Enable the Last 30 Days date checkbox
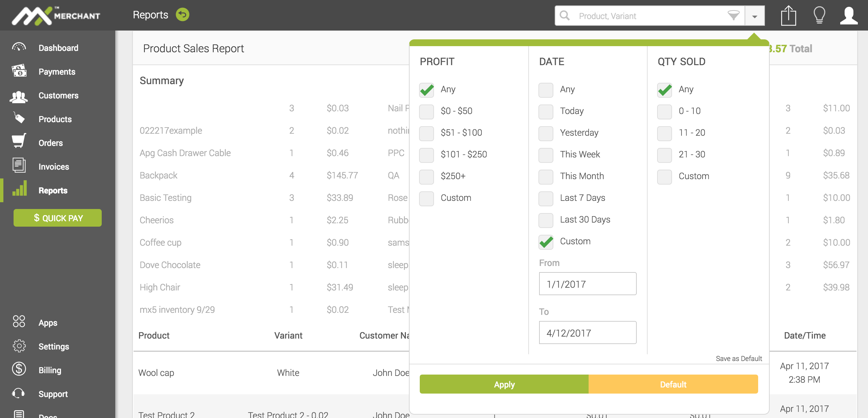This screenshot has height=418, width=868. pos(546,220)
